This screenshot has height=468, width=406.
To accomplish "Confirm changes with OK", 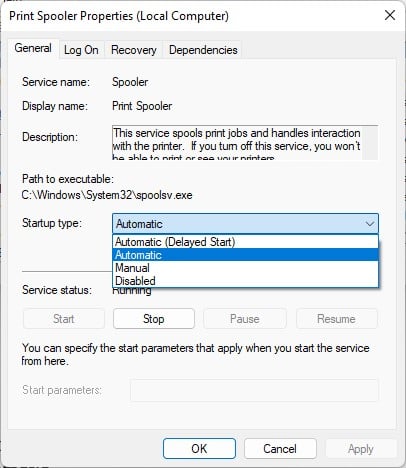I will (x=199, y=449).
